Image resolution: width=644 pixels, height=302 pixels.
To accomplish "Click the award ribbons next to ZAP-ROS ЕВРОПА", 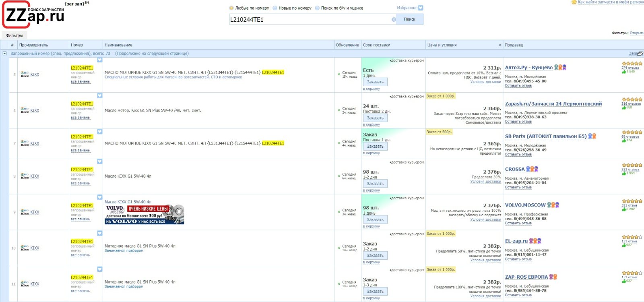I will pyautogui.click(x=553, y=277).
